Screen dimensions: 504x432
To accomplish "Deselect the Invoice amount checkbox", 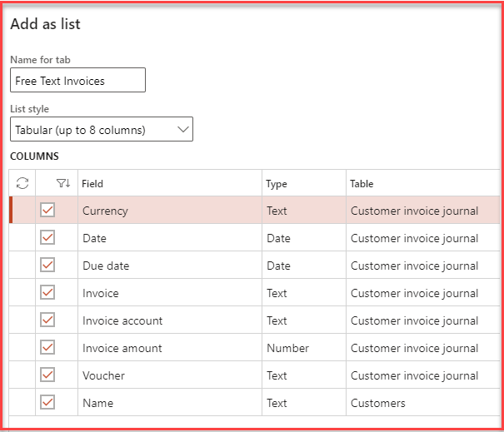I will point(47,348).
